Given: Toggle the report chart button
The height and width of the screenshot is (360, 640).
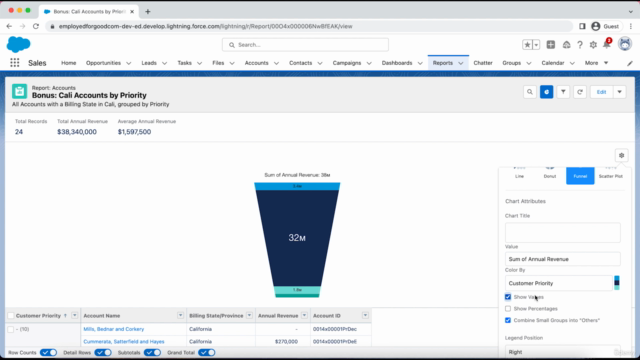Looking at the screenshot, I should (547, 92).
